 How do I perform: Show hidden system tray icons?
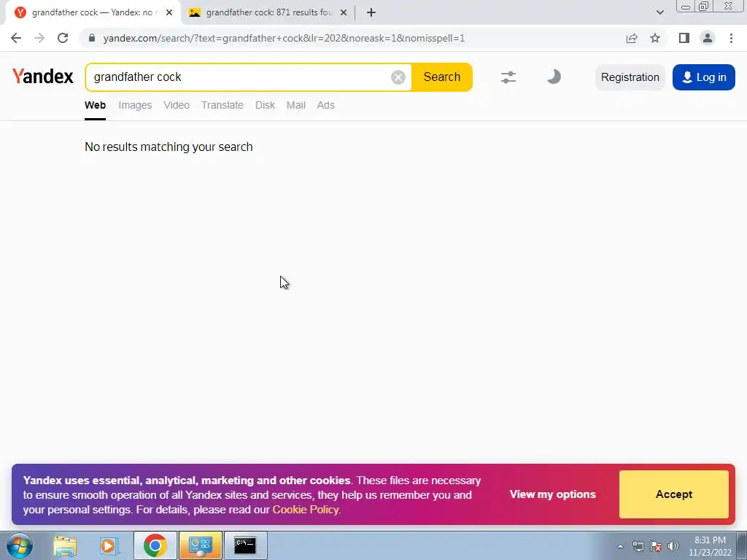[620, 546]
